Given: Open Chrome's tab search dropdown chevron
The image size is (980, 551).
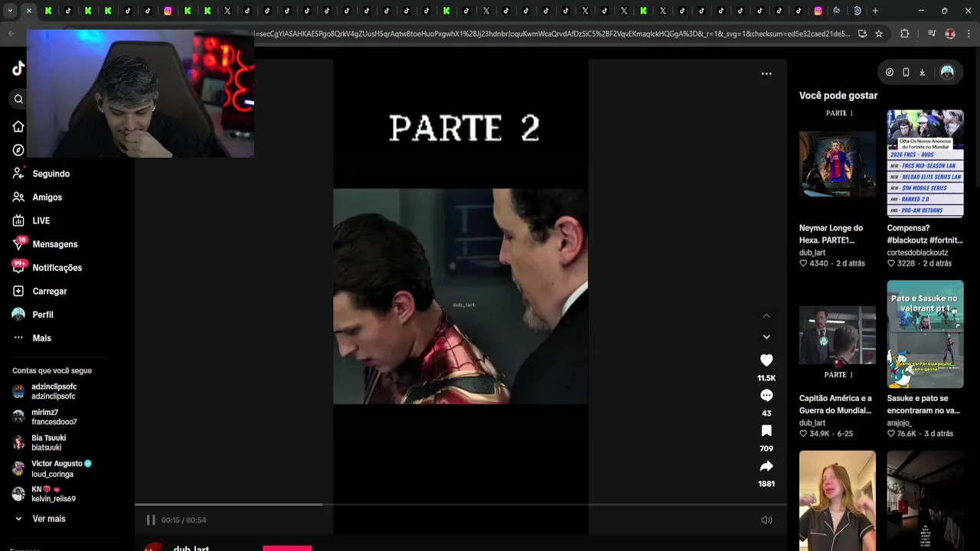Looking at the screenshot, I should [10, 11].
